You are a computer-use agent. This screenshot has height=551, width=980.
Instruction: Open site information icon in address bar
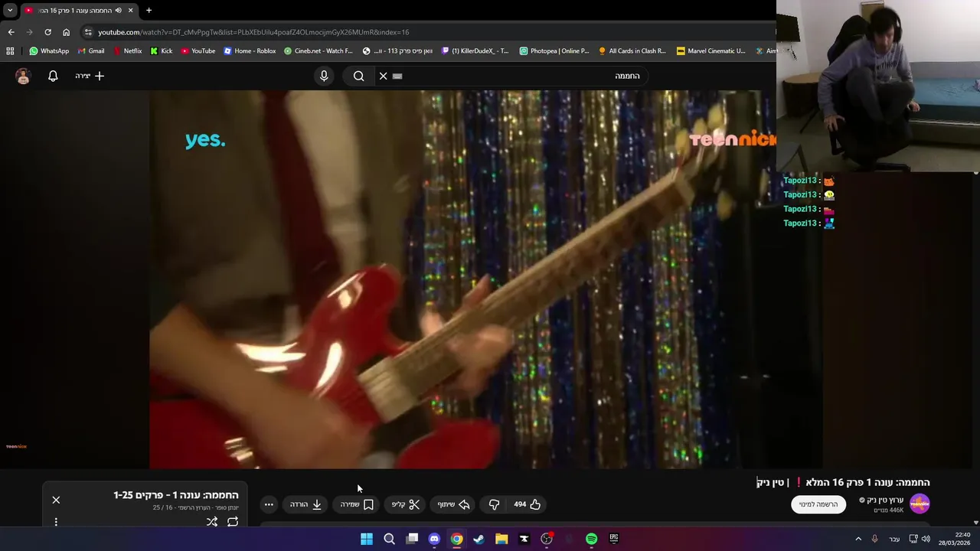point(88,32)
